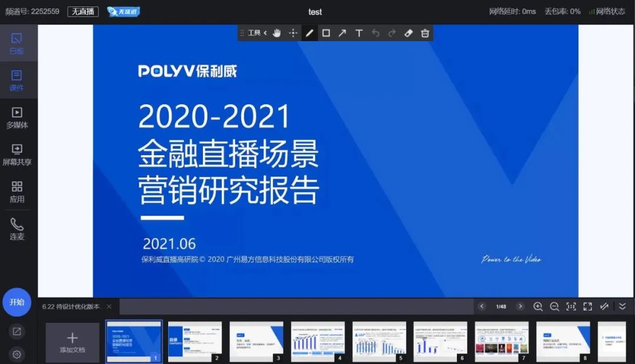Click the 开始 start button

click(x=16, y=302)
